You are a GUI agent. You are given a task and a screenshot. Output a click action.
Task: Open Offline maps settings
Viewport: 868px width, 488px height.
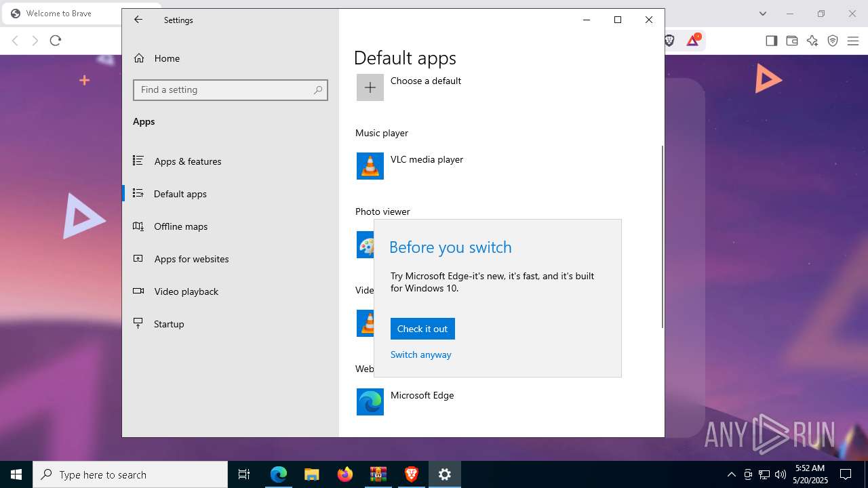231,226
